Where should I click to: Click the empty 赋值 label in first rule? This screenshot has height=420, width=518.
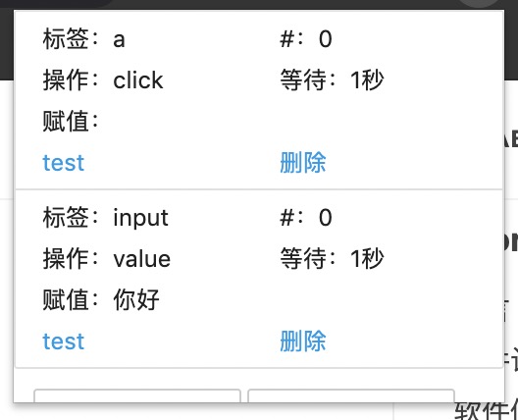tap(71, 121)
